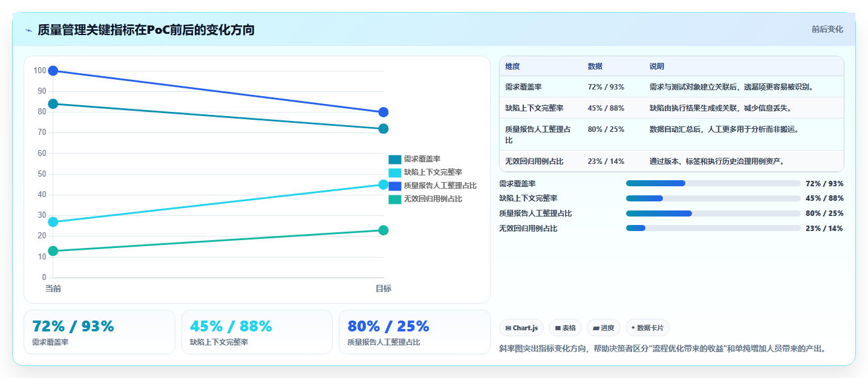Click the 进度 tag button
This screenshot has width=868, height=378.
pos(604,328)
